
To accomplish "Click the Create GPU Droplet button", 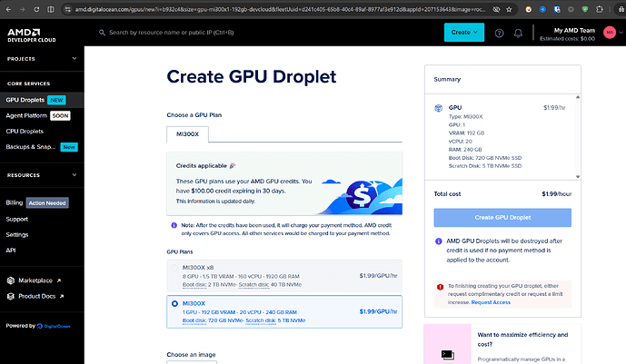I will pos(502,218).
